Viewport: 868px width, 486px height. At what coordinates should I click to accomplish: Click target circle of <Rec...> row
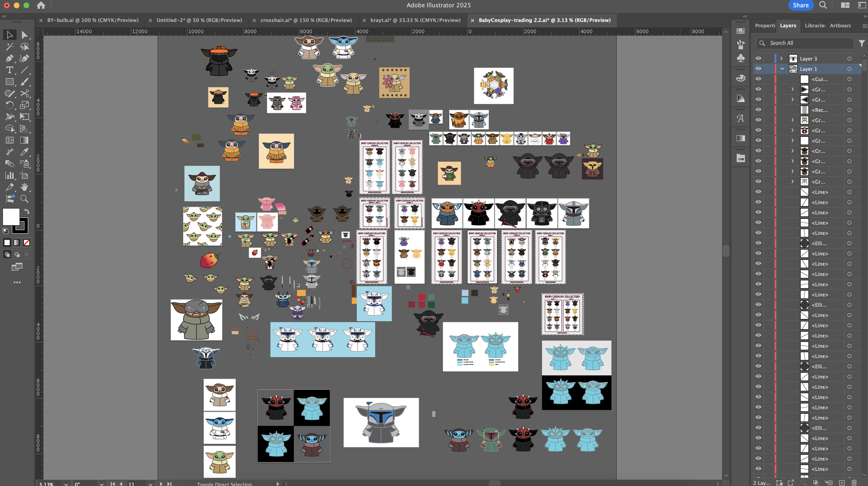[849, 110]
